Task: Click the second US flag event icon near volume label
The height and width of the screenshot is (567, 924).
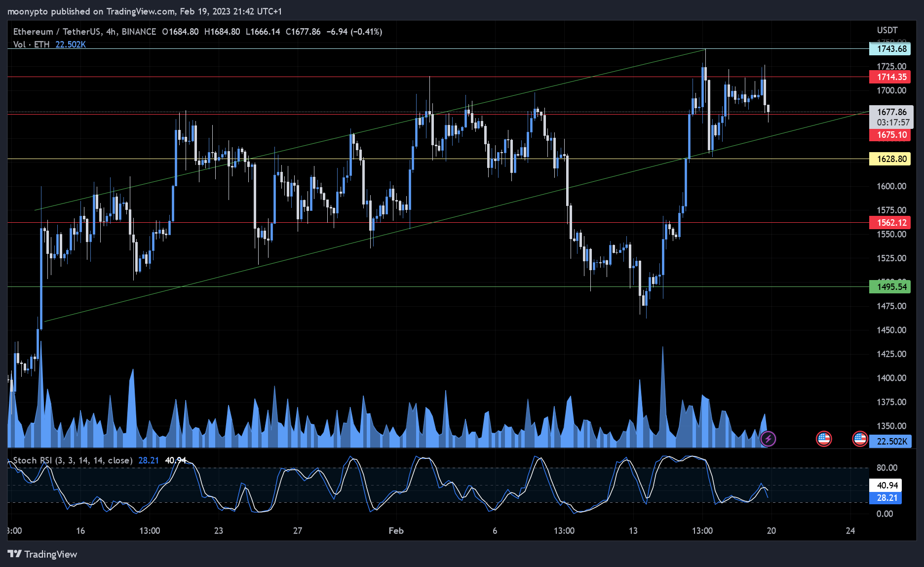Action: tap(860, 439)
